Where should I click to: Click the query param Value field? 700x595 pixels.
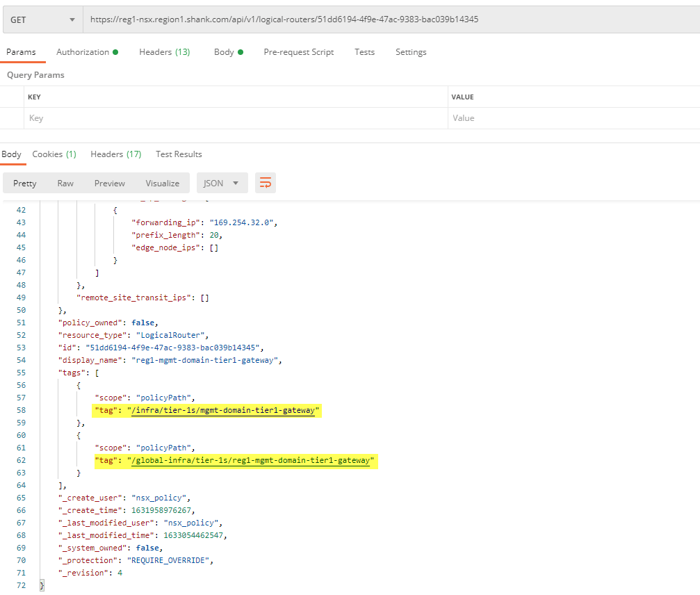tap(574, 118)
